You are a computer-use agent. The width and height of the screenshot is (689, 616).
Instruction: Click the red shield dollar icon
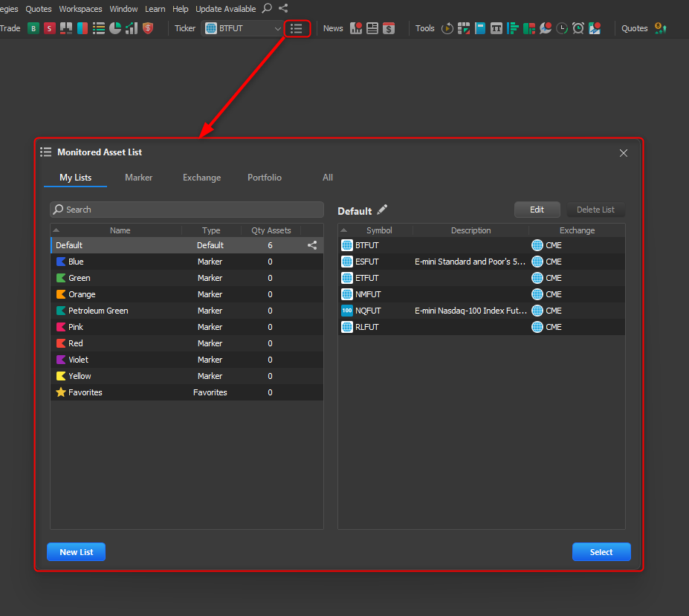pos(148,28)
